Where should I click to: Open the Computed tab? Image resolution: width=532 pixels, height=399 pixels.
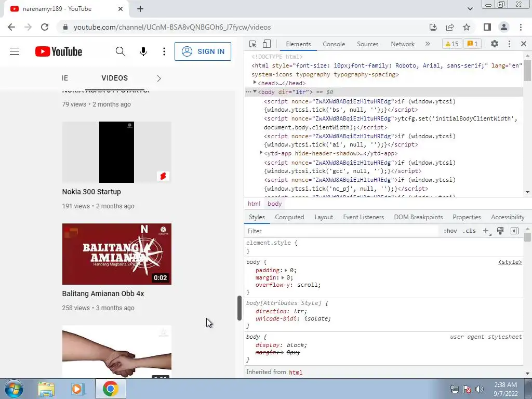pyautogui.click(x=289, y=217)
